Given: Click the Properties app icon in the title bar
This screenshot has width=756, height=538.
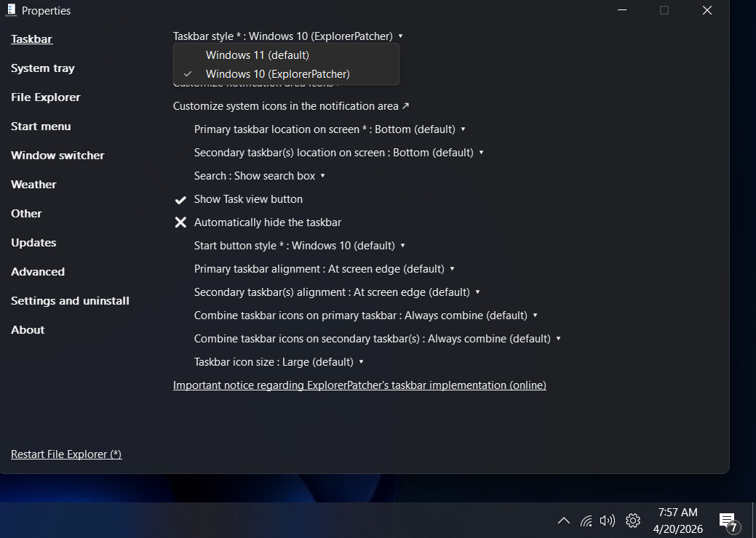Looking at the screenshot, I should pos(9,9).
